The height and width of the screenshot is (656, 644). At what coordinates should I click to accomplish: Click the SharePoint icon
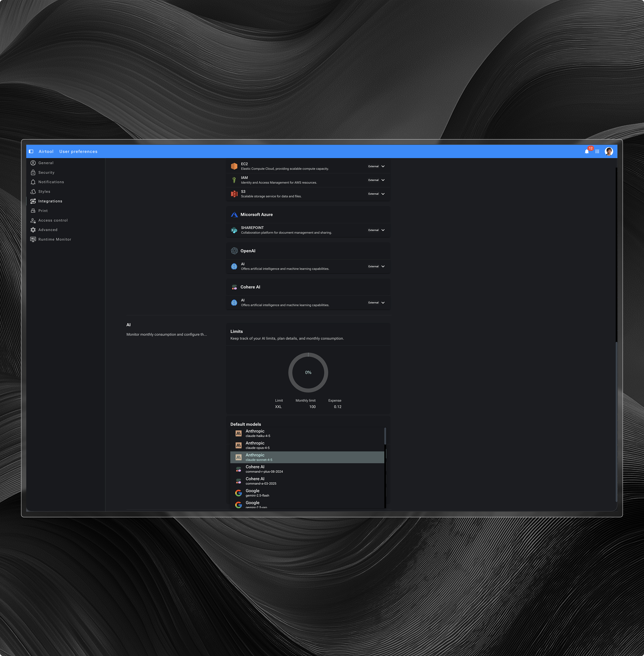click(x=234, y=230)
